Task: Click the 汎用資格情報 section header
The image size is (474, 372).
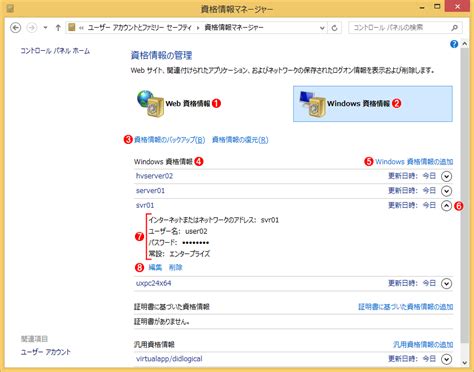Action: click(x=154, y=344)
